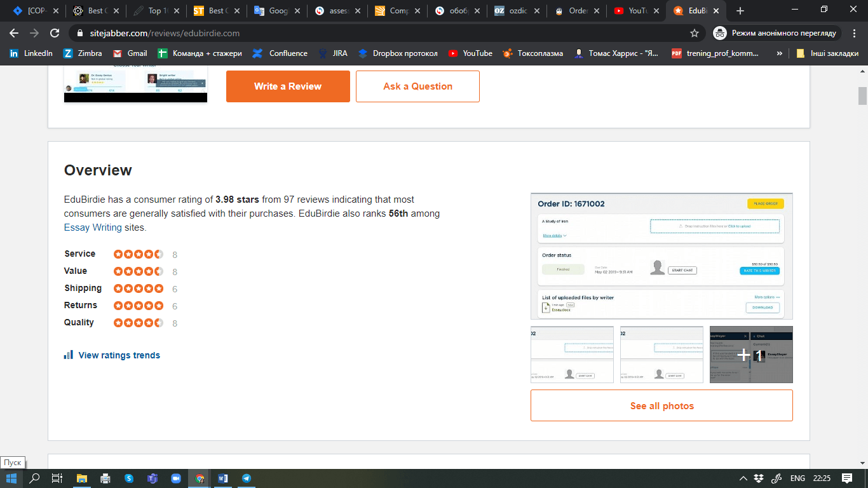868x488 pixels.
Task: Click the browser forward arrow
Action: pos(34,33)
